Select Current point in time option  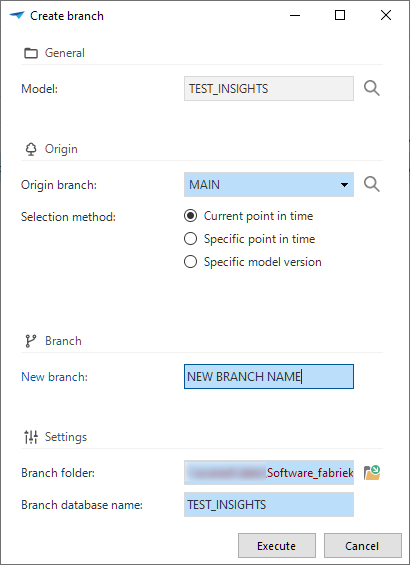[190, 216]
